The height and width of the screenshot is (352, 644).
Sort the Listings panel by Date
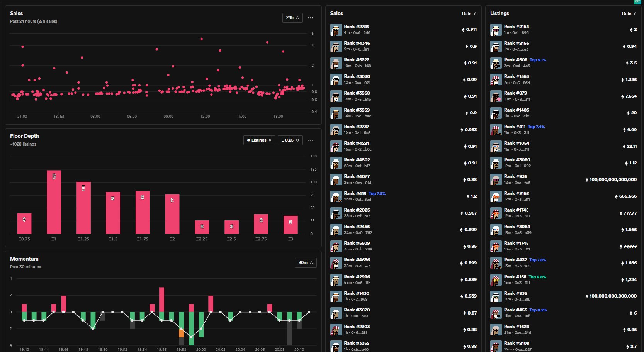point(629,14)
